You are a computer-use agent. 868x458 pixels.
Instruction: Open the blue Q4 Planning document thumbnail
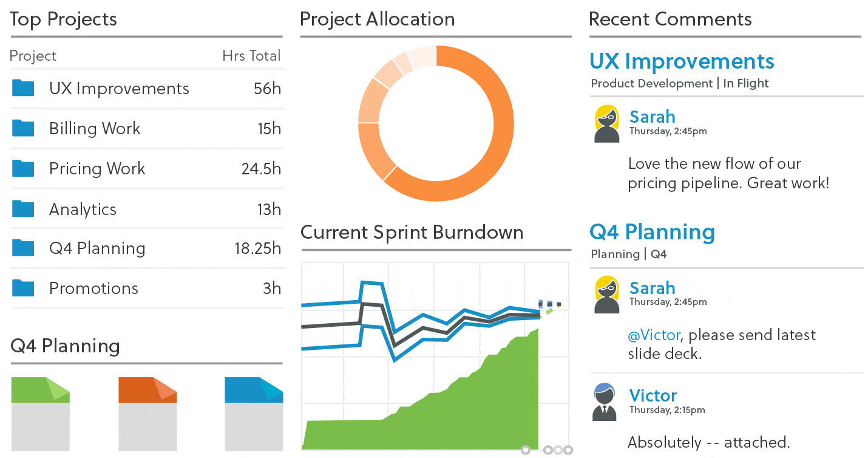pyautogui.click(x=254, y=413)
